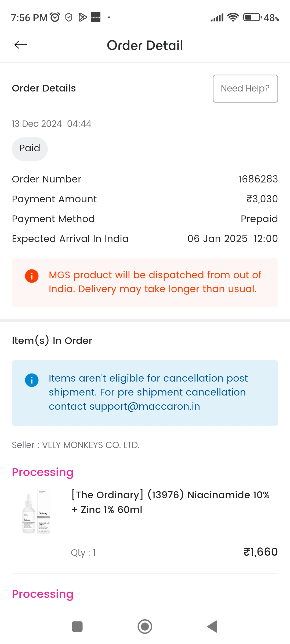
Task: Tap the Zomato notification icon in status bar
Action: coord(96,17)
